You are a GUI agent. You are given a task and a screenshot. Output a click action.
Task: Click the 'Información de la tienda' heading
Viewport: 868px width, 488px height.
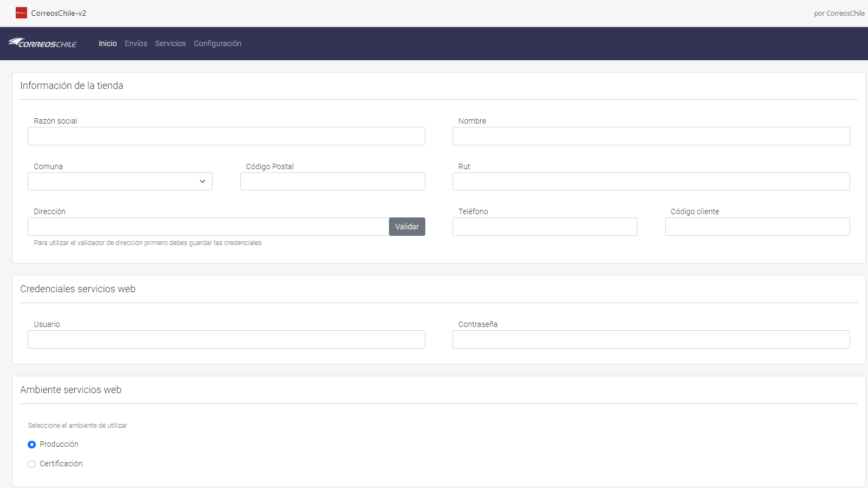[72, 86]
